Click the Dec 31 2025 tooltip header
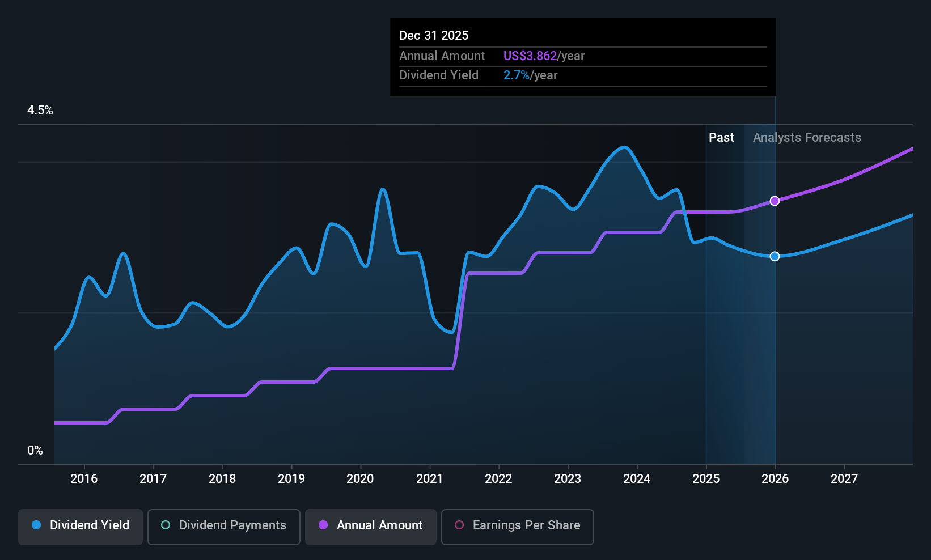This screenshot has height=560, width=931. (434, 35)
